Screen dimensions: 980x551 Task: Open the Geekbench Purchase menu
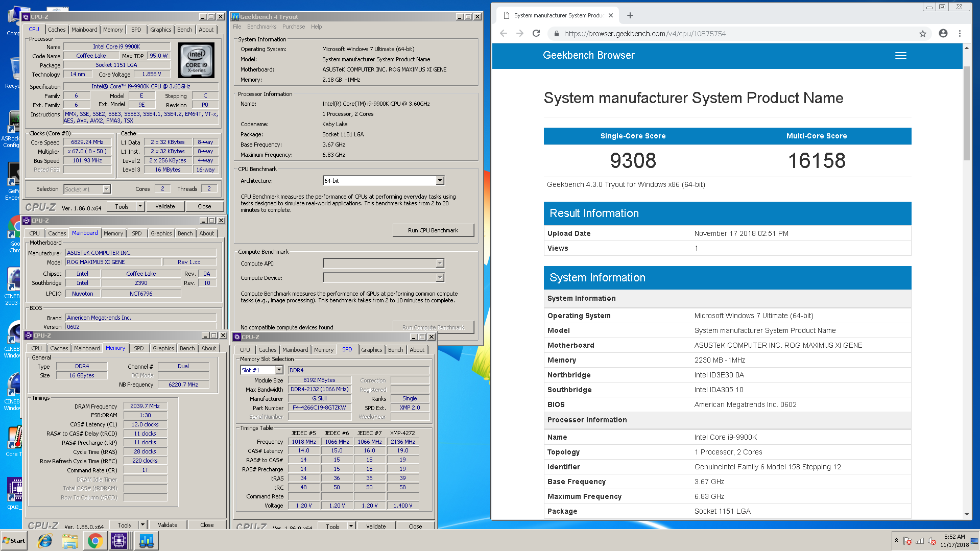click(x=294, y=27)
